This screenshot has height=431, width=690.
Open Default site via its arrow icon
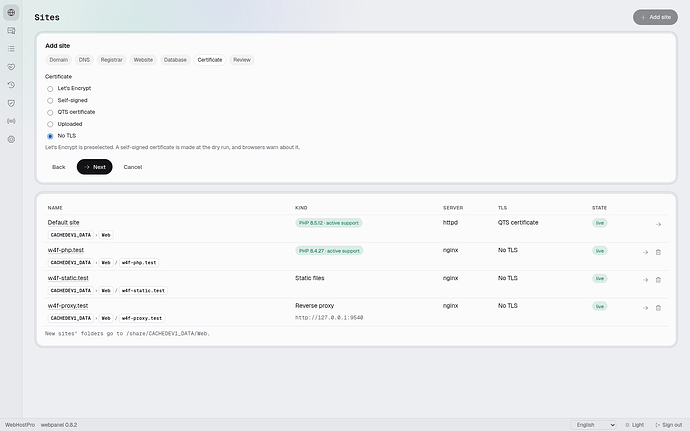[x=658, y=225]
